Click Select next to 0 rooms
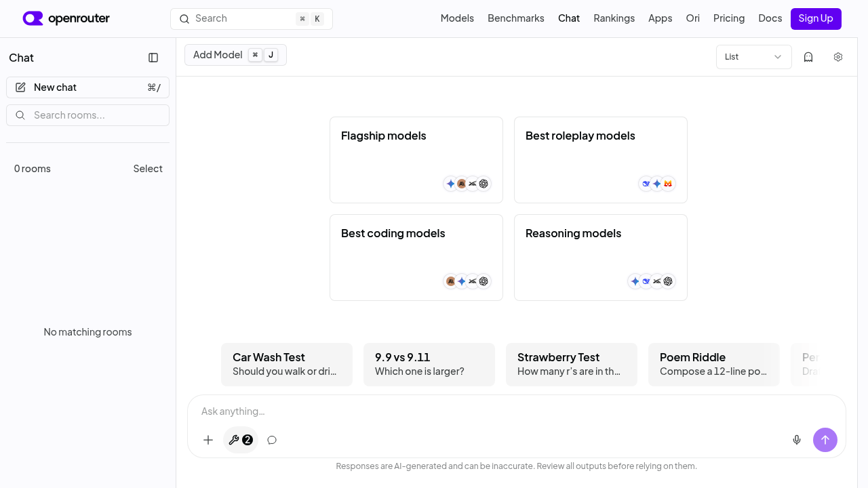The image size is (868, 488). tap(148, 169)
